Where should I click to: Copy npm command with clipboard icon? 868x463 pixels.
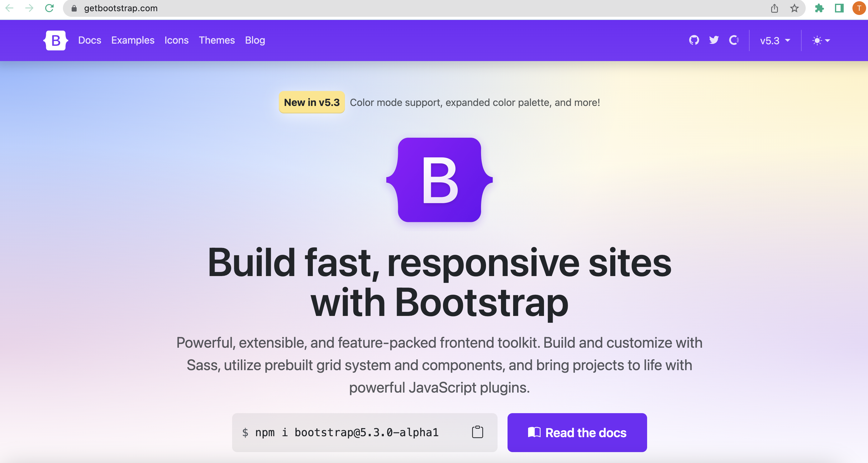pos(477,432)
